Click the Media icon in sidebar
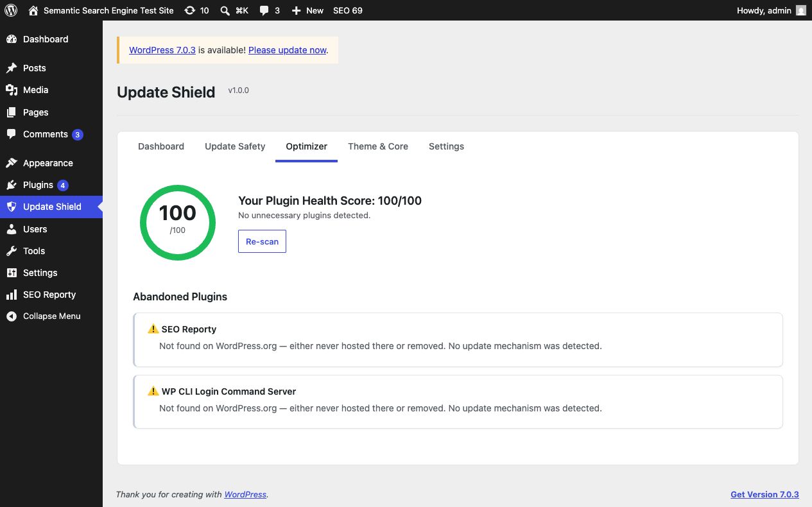This screenshot has height=507, width=812. (12, 90)
